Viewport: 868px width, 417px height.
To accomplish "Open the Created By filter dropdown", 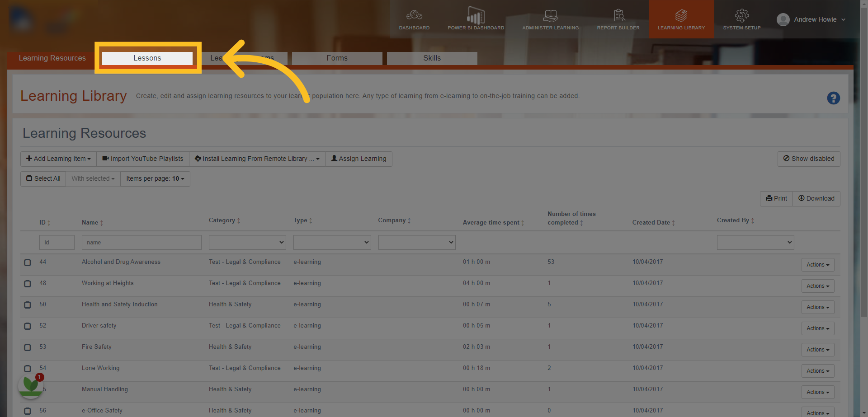I will (755, 242).
